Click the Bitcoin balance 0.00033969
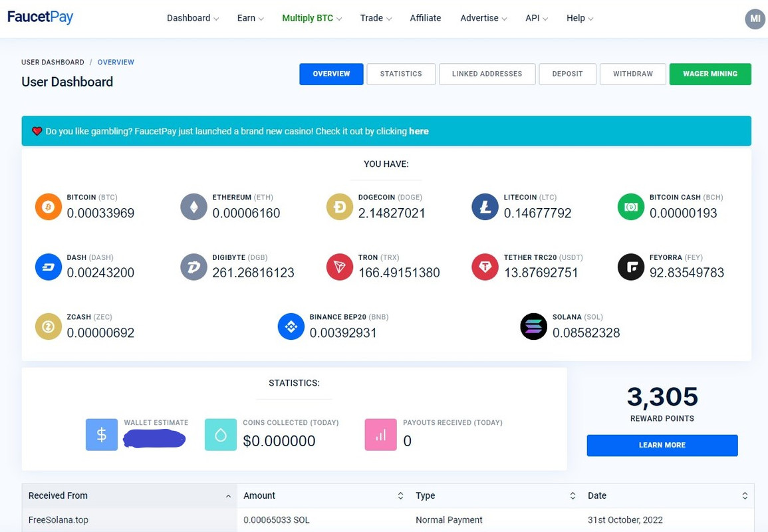The image size is (768, 532). click(100, 213)
